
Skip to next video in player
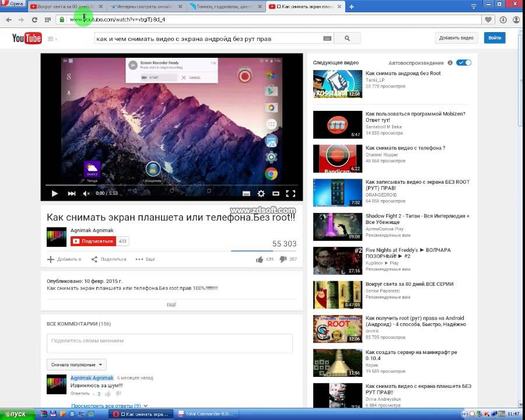[72, 194]
